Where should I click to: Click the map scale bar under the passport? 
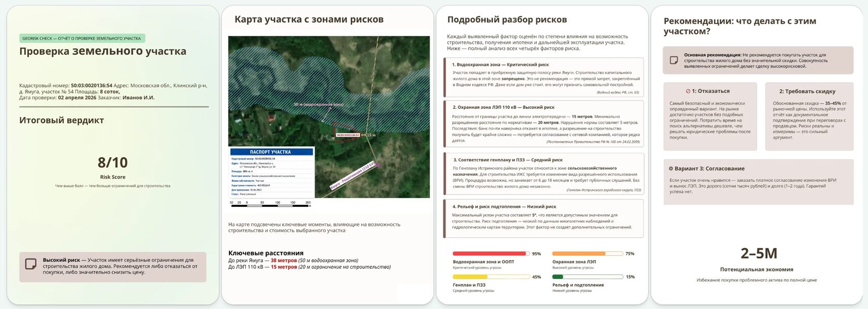271,203
